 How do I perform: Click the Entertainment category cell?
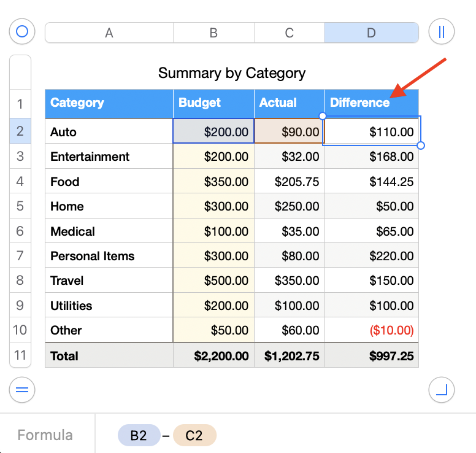point(109,157)
